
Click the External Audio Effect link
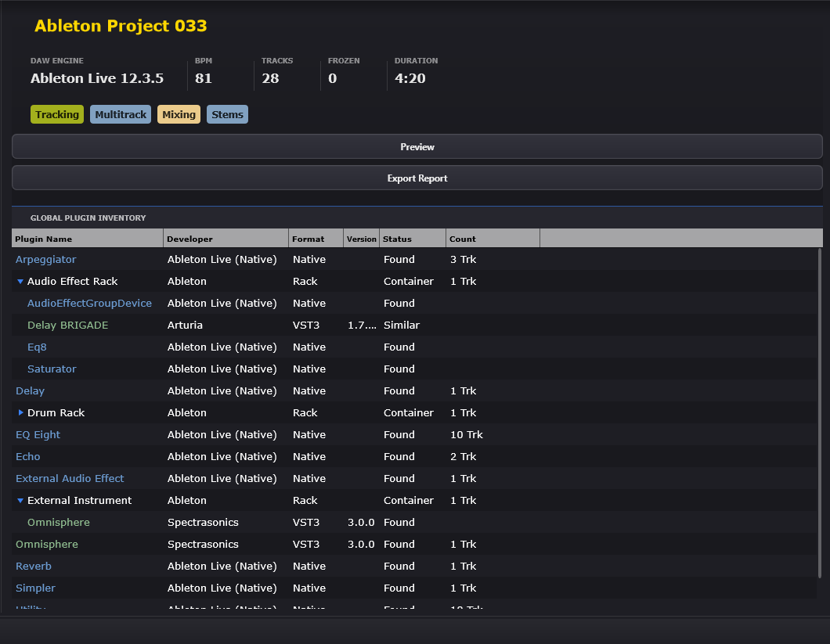[x=70, y=479]
